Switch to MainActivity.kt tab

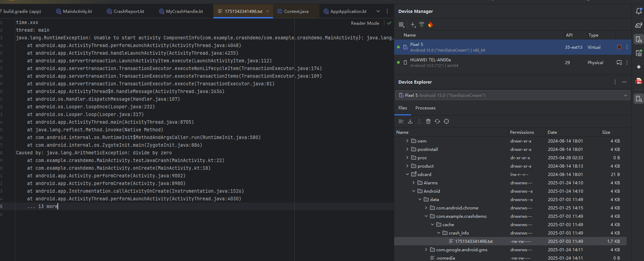[x=74, y=11]
